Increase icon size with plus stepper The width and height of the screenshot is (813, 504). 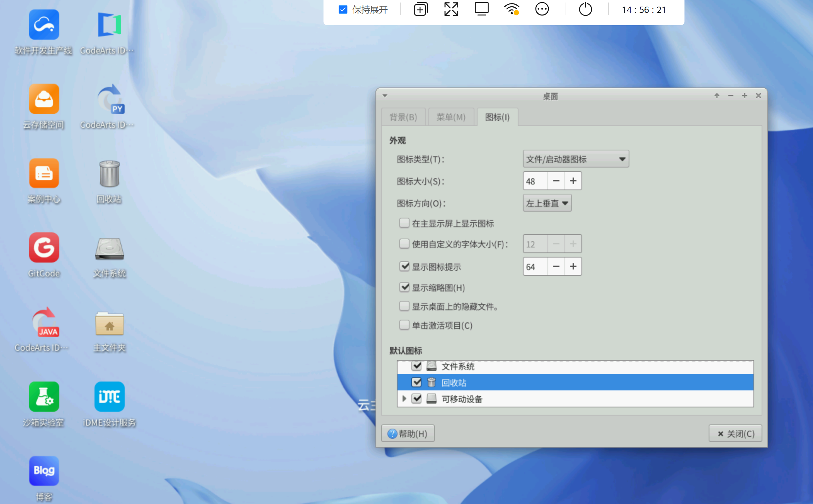click(x=573, y=181)
